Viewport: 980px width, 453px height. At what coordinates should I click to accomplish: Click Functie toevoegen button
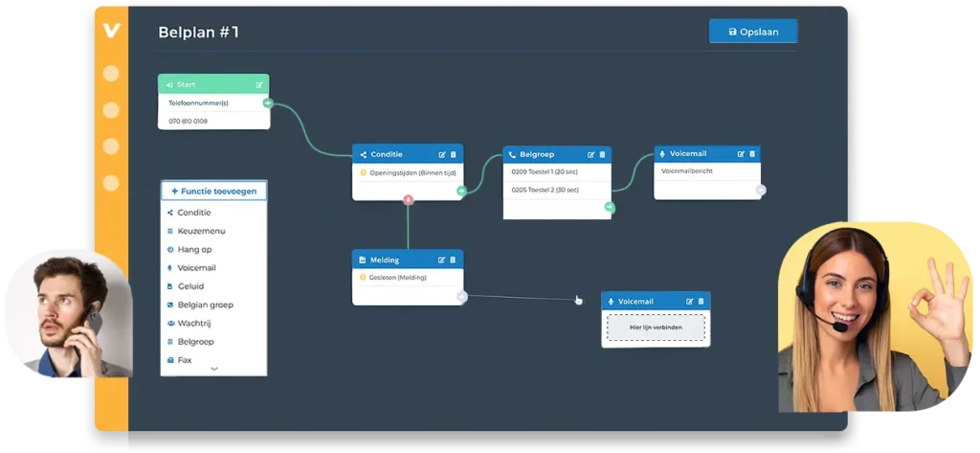[214, 191]
